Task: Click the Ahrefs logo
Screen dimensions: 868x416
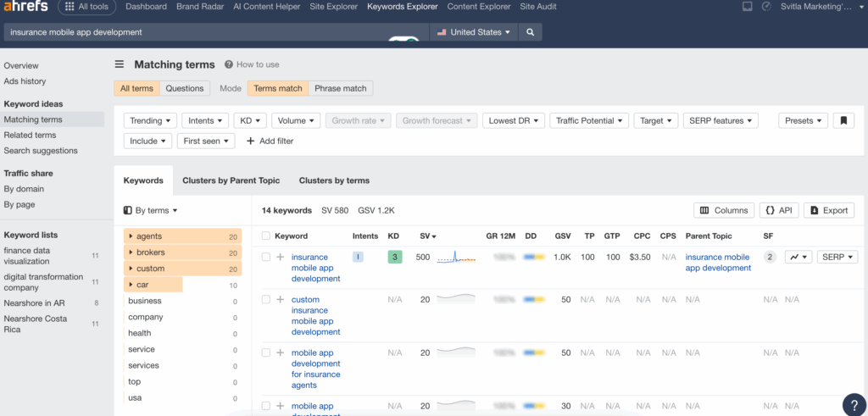Action: pyautogui.click(x=26, y=7)
